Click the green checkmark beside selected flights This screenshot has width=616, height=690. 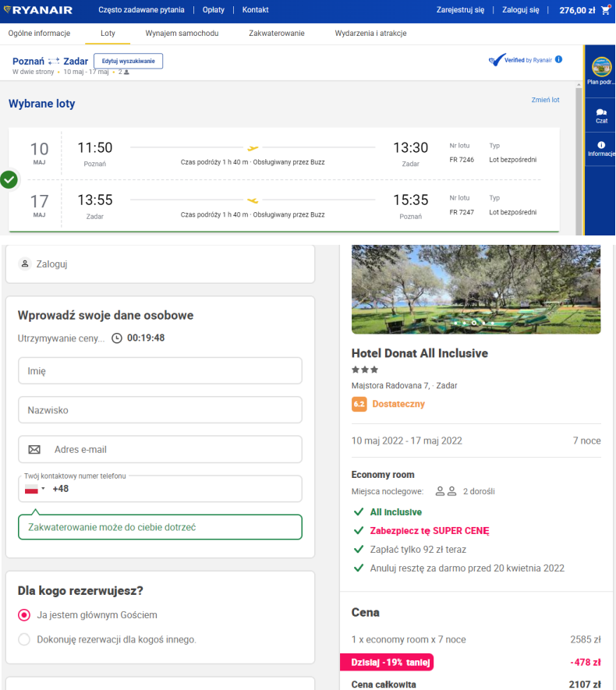[x=9, y=179]
